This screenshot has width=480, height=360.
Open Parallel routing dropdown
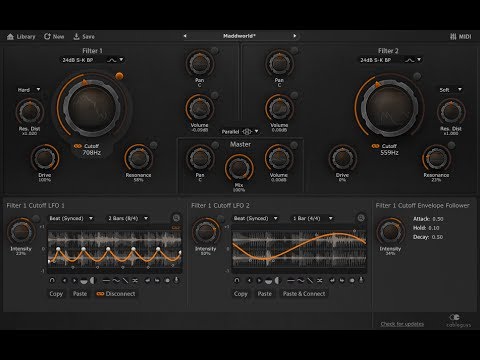point(240,132)
